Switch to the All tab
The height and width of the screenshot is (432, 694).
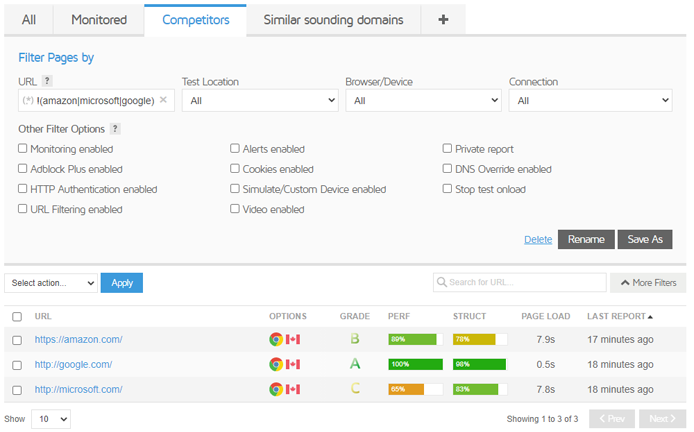coord(29,20)
